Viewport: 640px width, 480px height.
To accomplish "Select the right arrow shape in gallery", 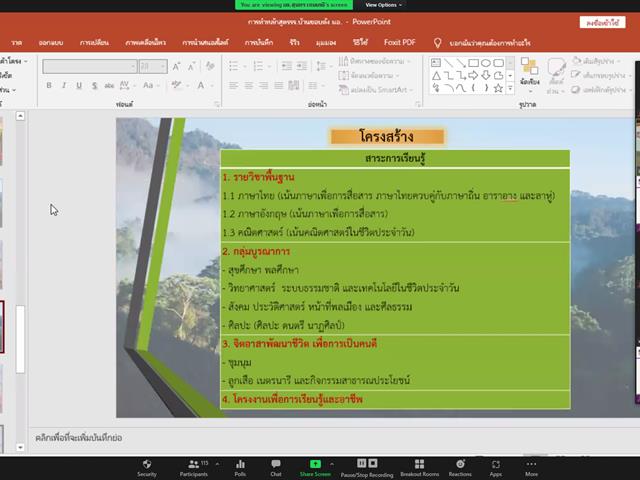I will (x=473, y=76).
